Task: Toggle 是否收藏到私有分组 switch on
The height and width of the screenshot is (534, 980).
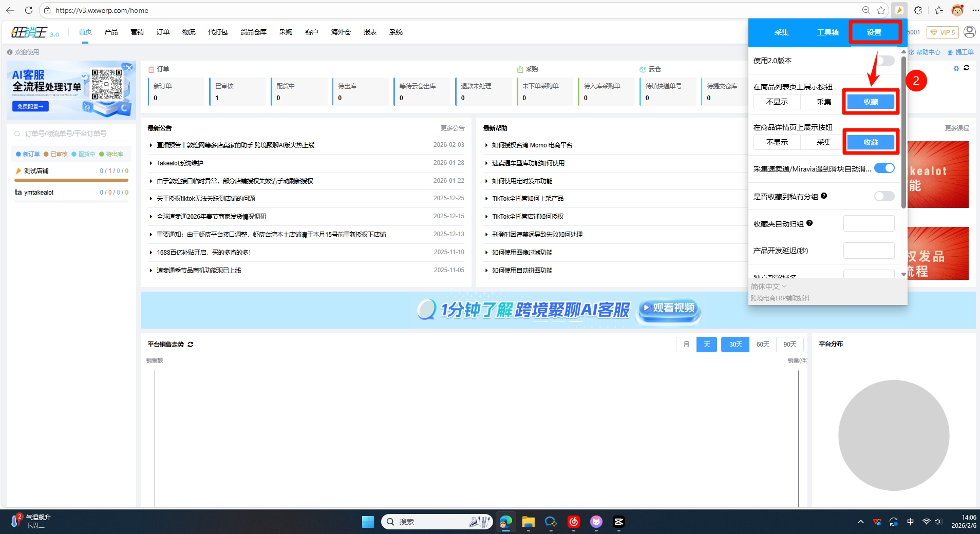Action: coord(884,196)
